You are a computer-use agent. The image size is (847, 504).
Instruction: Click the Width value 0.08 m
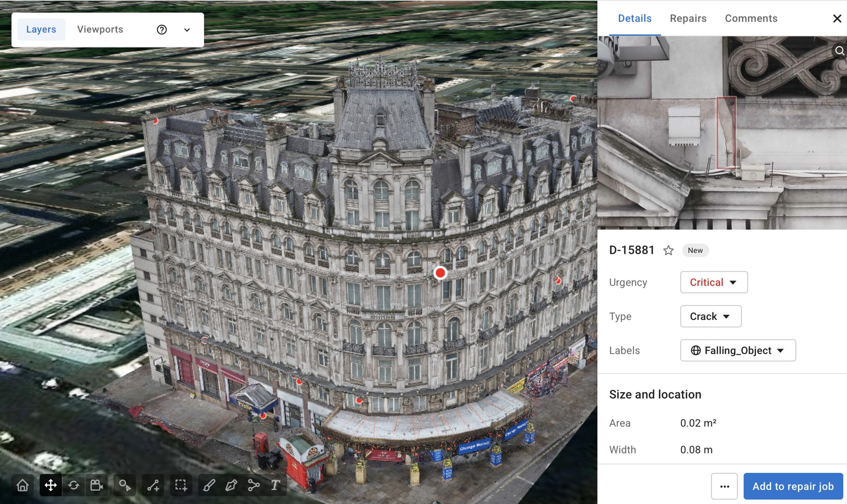coord(696,450)
